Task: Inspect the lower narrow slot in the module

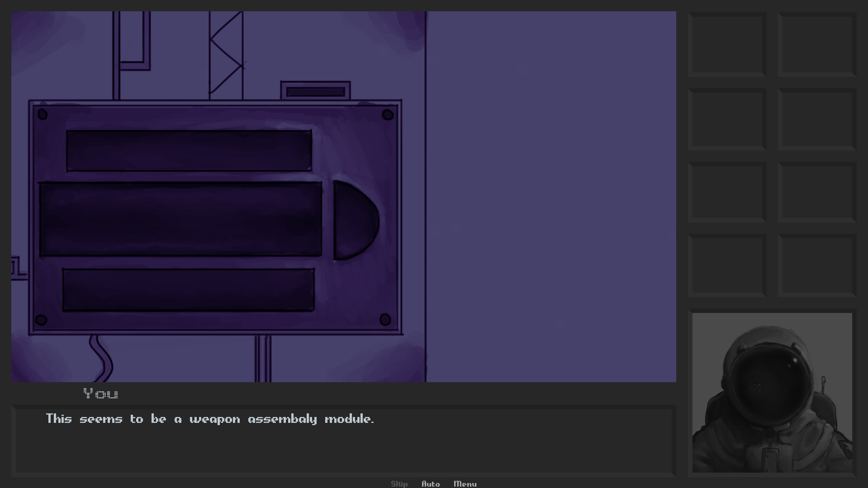Action: point(189,290)
